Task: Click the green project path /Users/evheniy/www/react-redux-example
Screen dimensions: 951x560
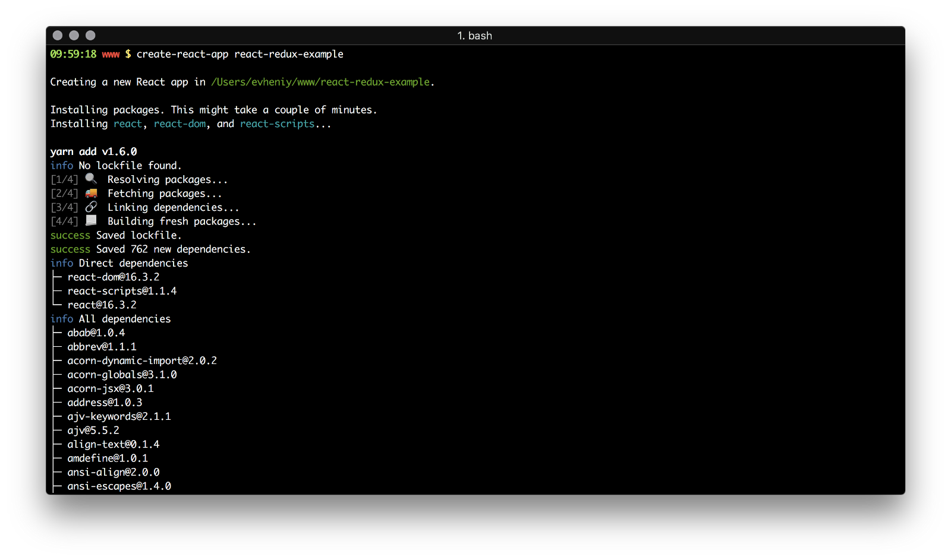Action: tap(320, 82)
